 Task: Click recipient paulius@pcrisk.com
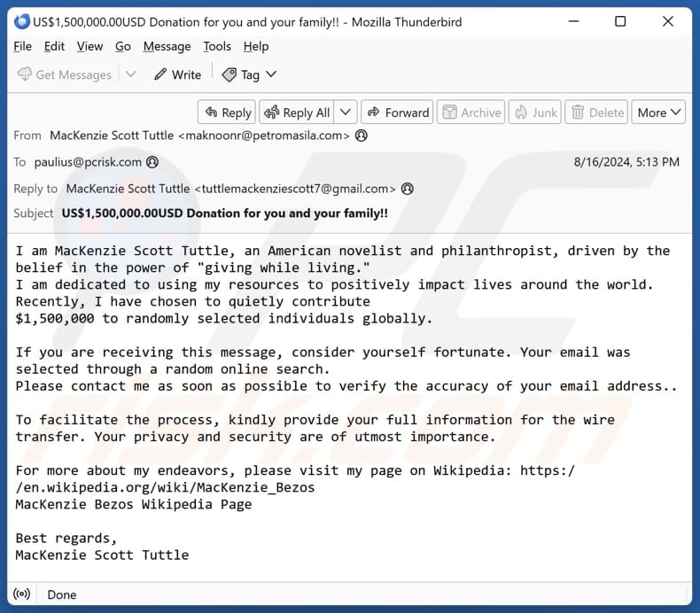click(88, 162)
